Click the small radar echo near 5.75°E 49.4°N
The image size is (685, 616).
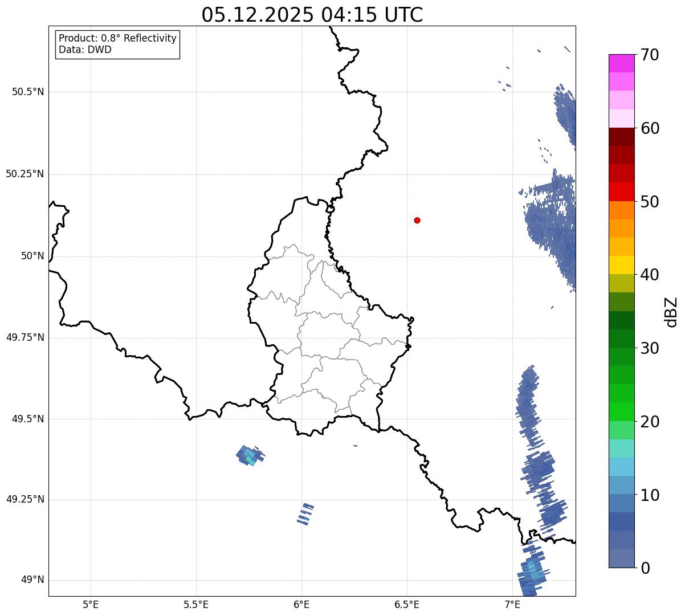(250, 455)
